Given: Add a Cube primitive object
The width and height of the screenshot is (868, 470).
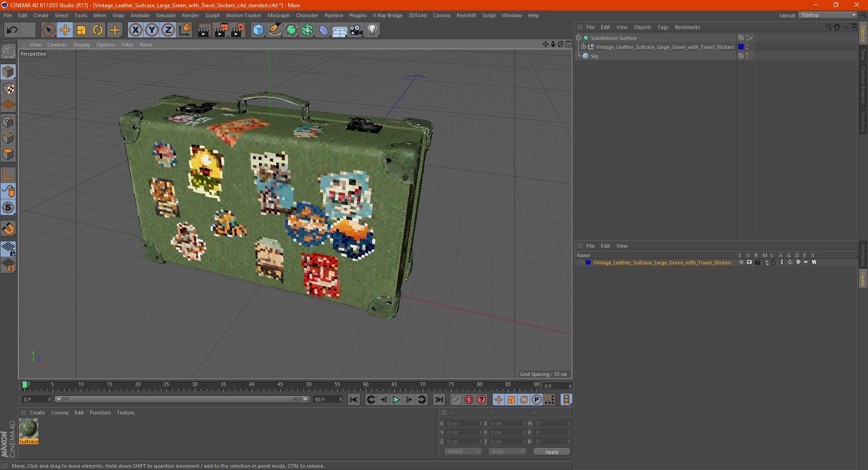Looking at the screenshot, I should click(258, 30).
